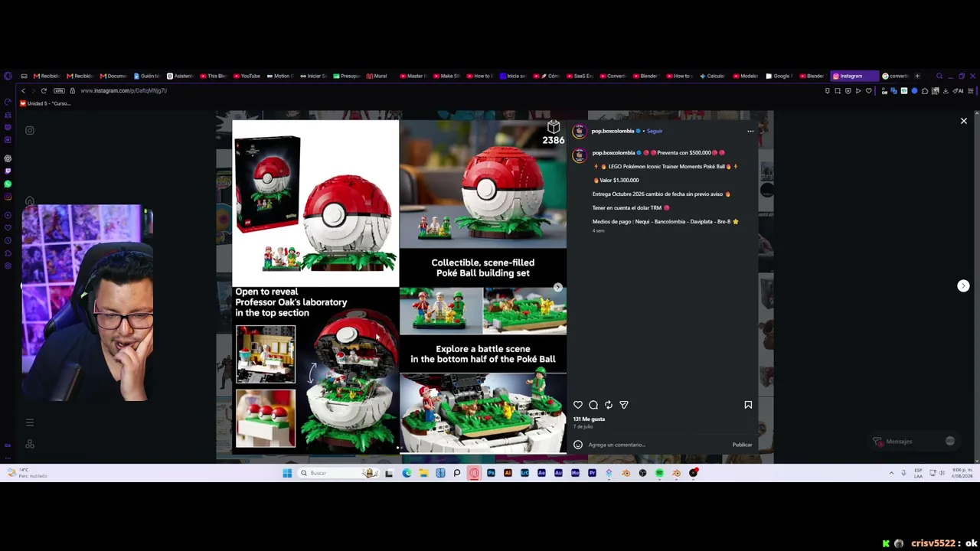Switch to the Guión document tab

coord(146,76)
